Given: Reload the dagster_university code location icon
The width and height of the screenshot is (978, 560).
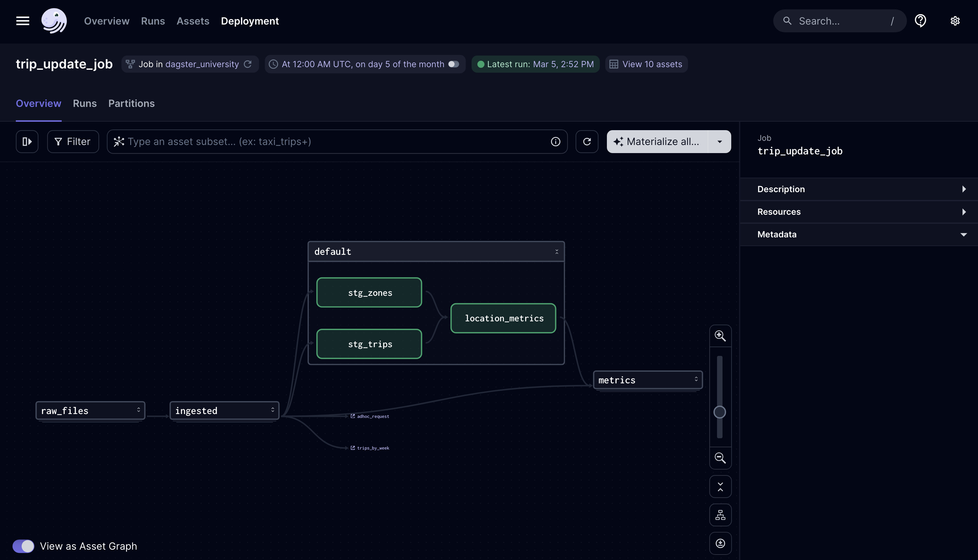Looking at the screenshot, I should 248,64.
